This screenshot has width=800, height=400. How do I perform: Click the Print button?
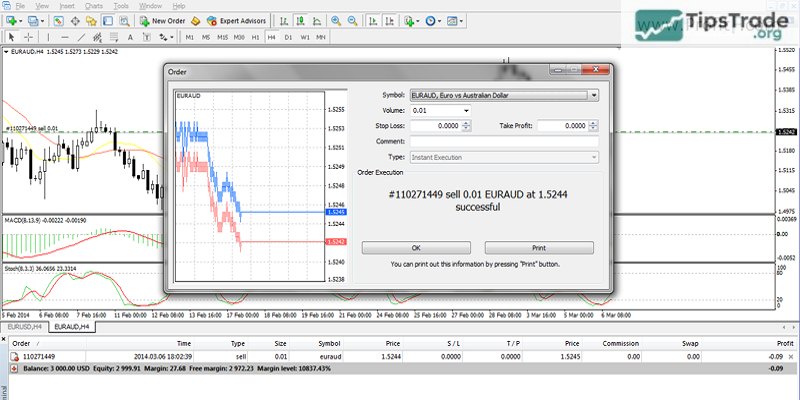pos(539,247)
